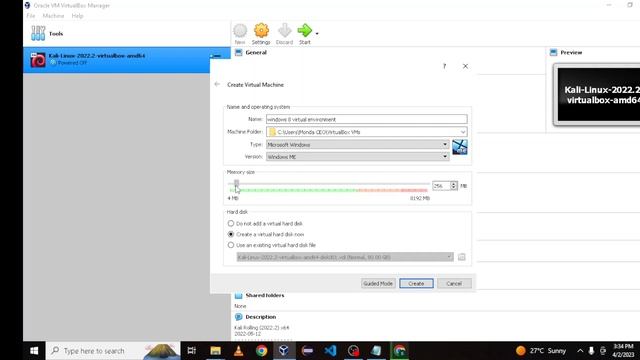
Task: Open the File menu
Action: click(31, 16)
